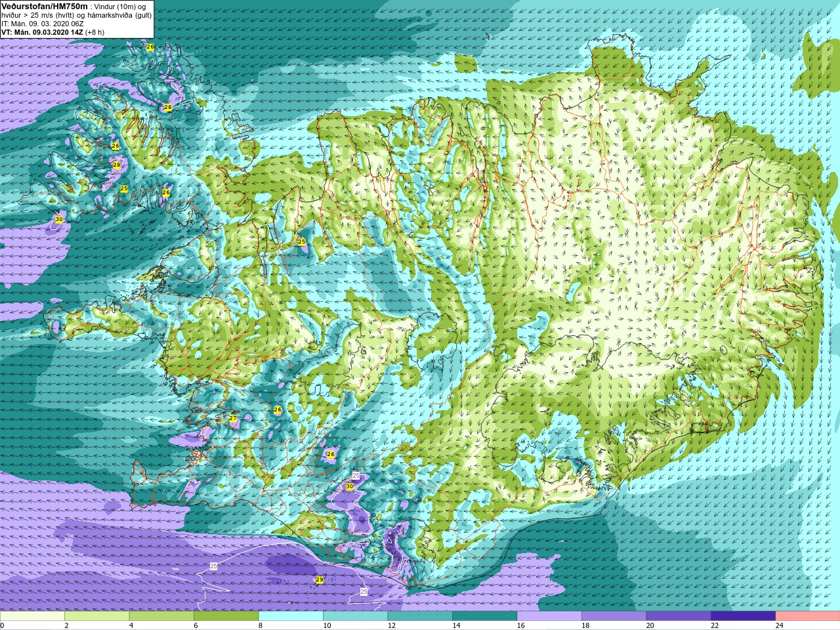Select the turquoise 10–12 m/s legend swatch

click(356, 616)
